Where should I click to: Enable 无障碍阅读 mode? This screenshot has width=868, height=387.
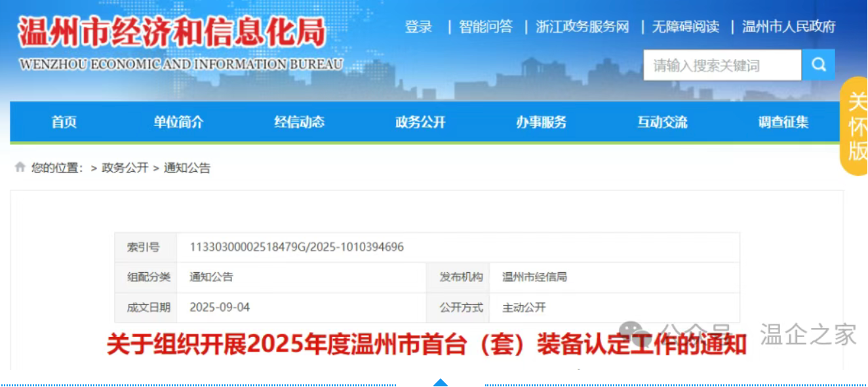pos(685,27)
